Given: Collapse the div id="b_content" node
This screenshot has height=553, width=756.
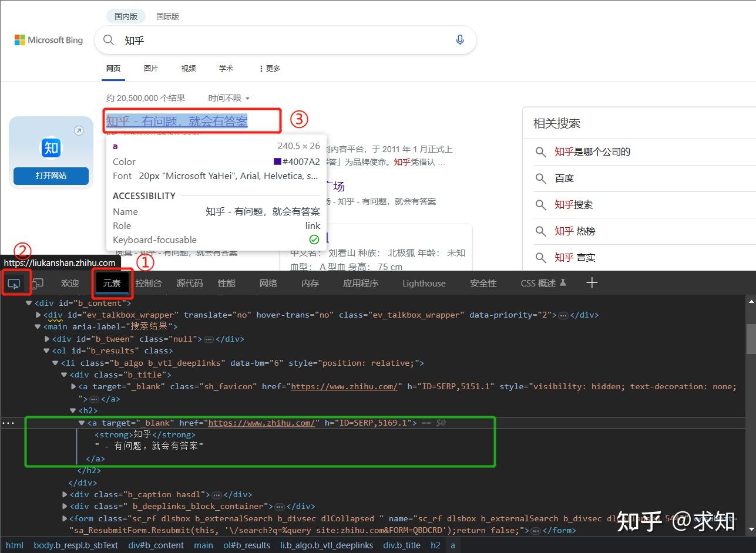Looking at the screenshot, I should [29, 303].
